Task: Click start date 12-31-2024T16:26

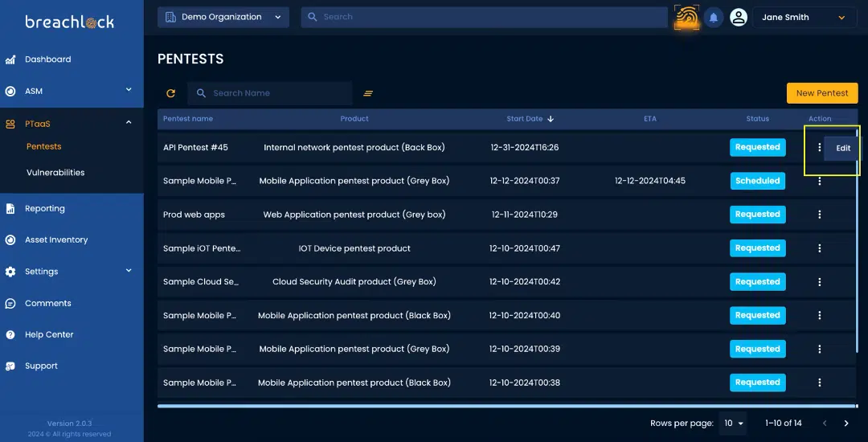Action: (x=524, y=148)
